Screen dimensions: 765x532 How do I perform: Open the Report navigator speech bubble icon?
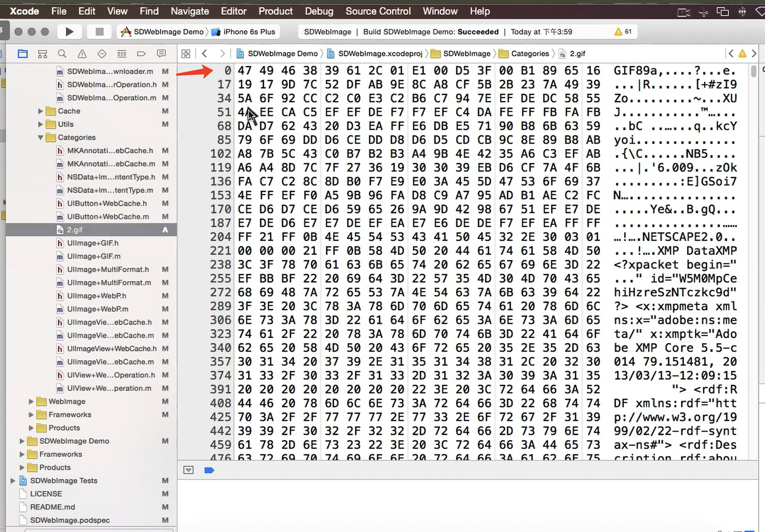pos(161,54)
